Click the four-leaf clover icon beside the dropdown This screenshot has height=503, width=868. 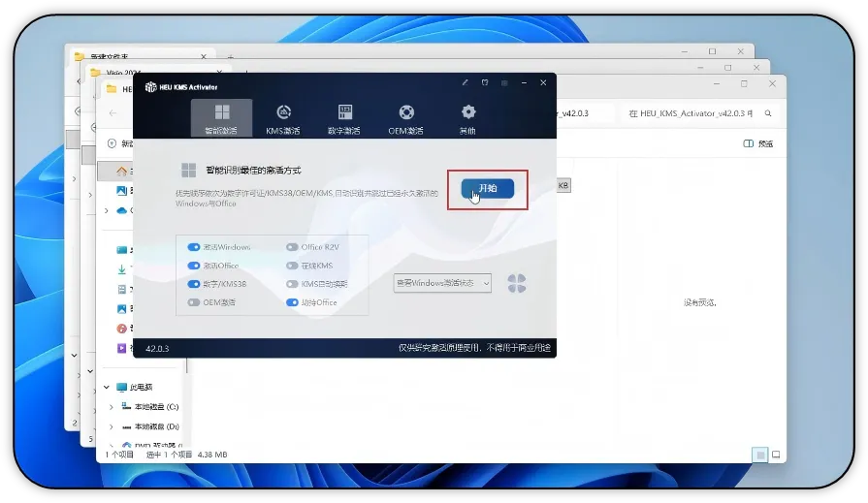coord(517,283)
